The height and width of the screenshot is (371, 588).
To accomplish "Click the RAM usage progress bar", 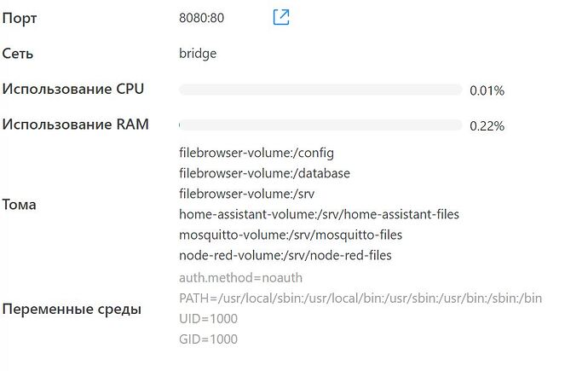I will (320, 125).
